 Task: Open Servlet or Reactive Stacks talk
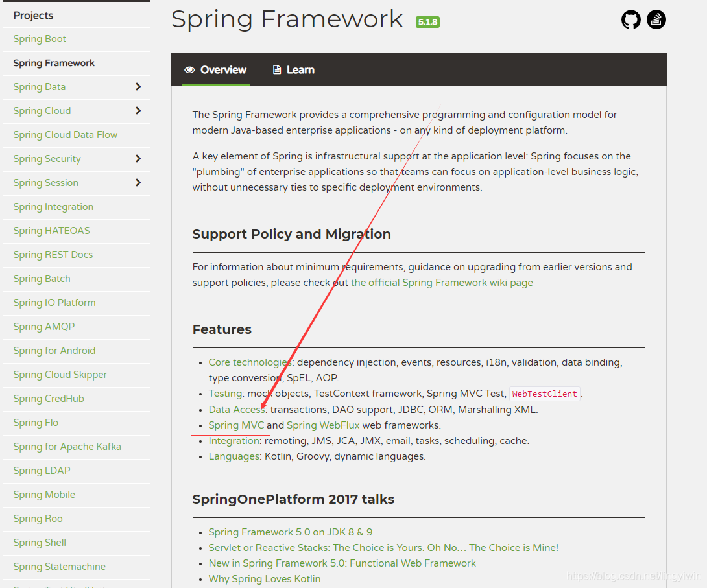click(383, 548)
